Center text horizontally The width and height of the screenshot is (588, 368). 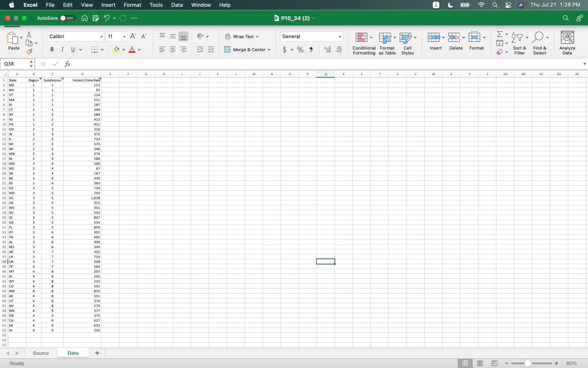173,49
